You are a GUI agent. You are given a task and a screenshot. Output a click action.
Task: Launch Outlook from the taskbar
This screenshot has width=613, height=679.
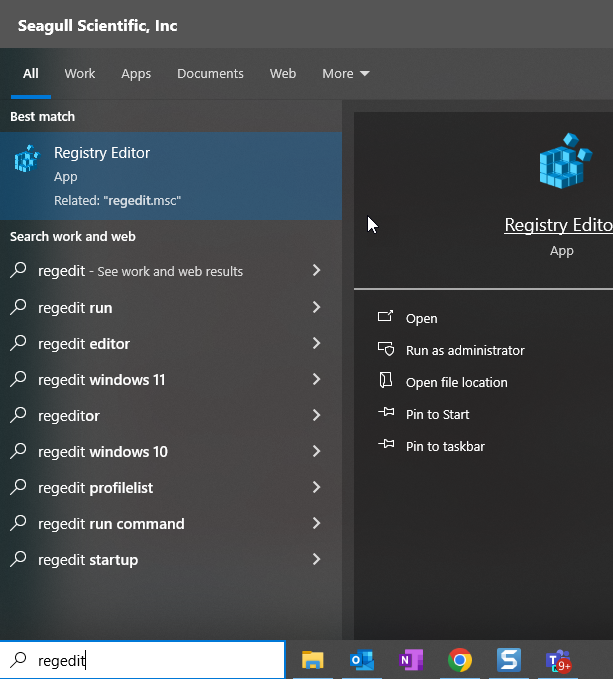coord(361,660)
